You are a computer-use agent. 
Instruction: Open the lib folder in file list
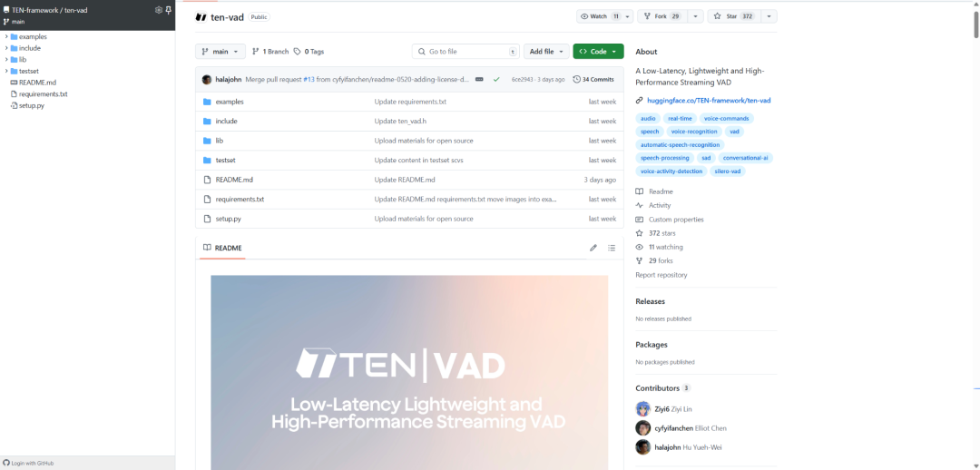click(x=220, y=141)
